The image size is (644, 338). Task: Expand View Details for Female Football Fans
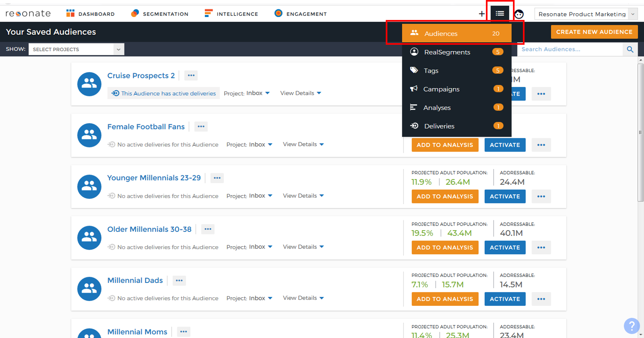click(x=303, y=144)
